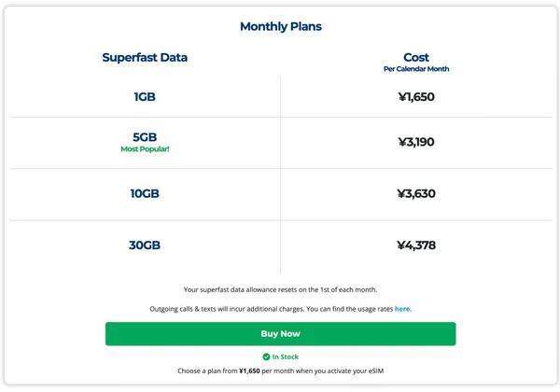Select the 1GB plan row
This screenshot has width=560, height=392.
(145, 97)
